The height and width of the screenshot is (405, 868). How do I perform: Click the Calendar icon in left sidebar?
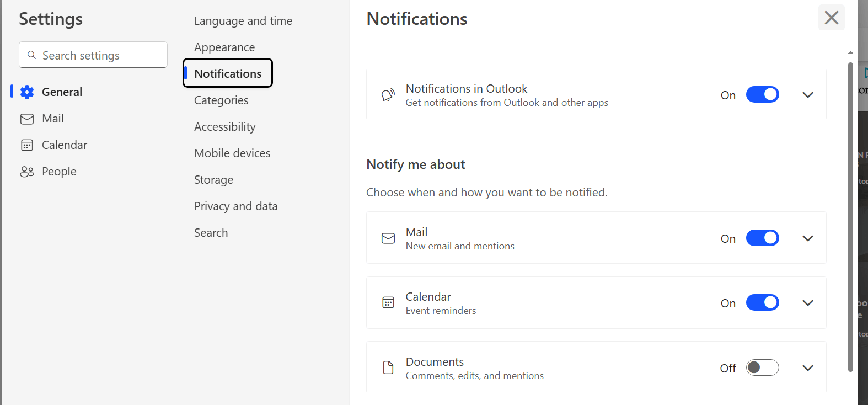tap(27, 145)
